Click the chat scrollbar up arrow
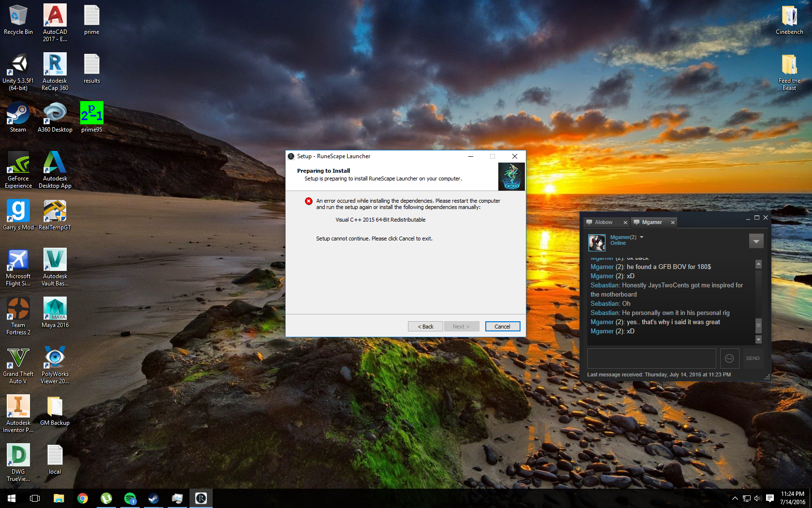This screenshot has height=508, width=812. tap(758, 264)
